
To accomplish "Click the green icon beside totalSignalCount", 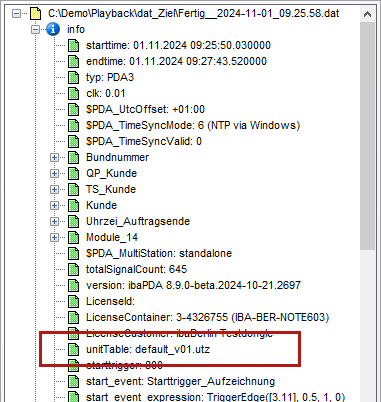I will 74,269.
